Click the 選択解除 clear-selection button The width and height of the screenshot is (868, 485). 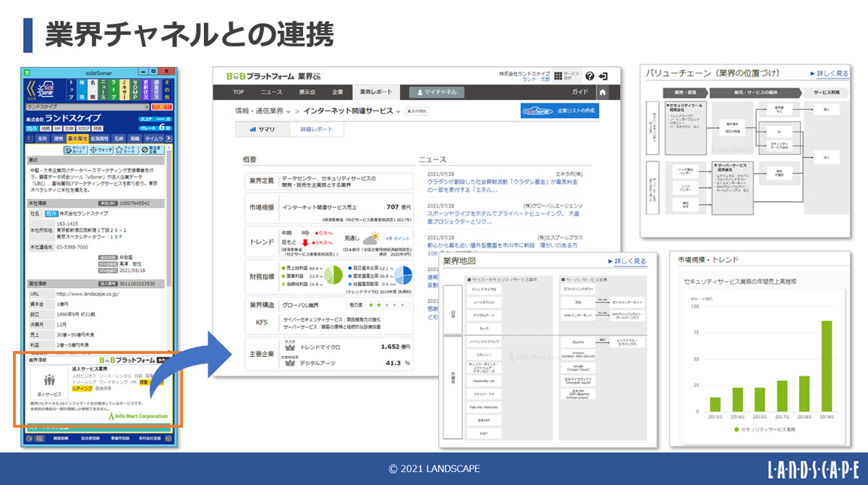tap(417, 111)
